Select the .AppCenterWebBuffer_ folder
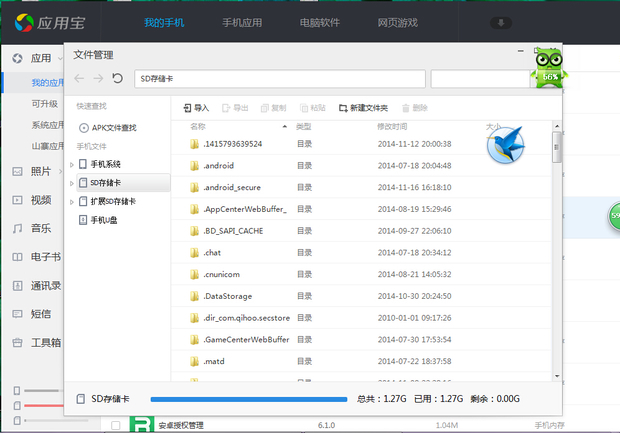Image resolution: width=620 pixels, height=433 pixels. point(361,209)
